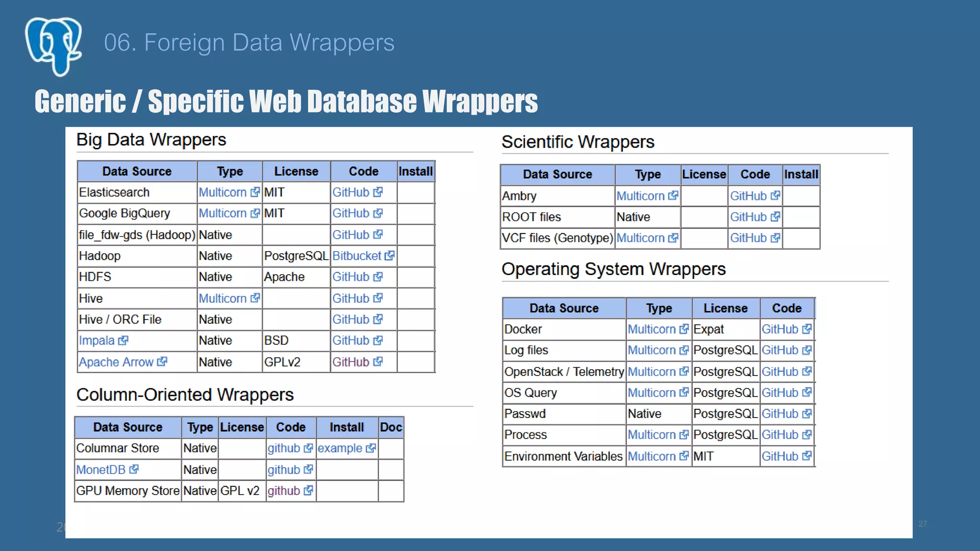This screenshot has width=980, height=551.
Task: Open the GitHub link for Elasticsearch
Action: 357,192
